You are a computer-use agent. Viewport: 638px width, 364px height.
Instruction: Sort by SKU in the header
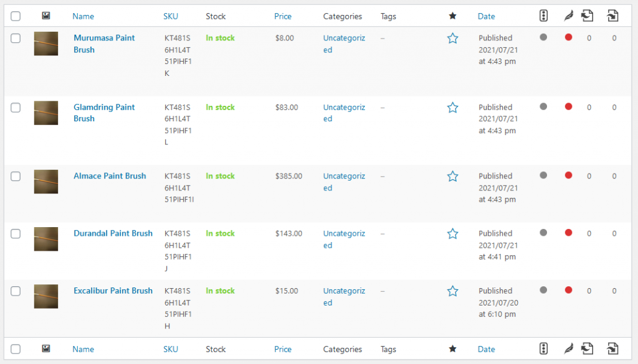point(171,16)
